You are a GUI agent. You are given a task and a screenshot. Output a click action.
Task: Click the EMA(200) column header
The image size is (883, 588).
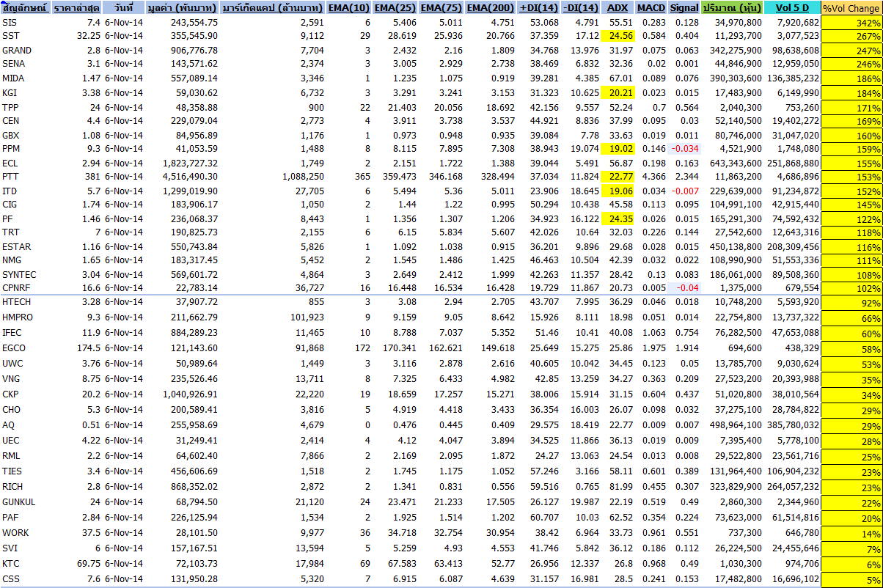point(490,8)
